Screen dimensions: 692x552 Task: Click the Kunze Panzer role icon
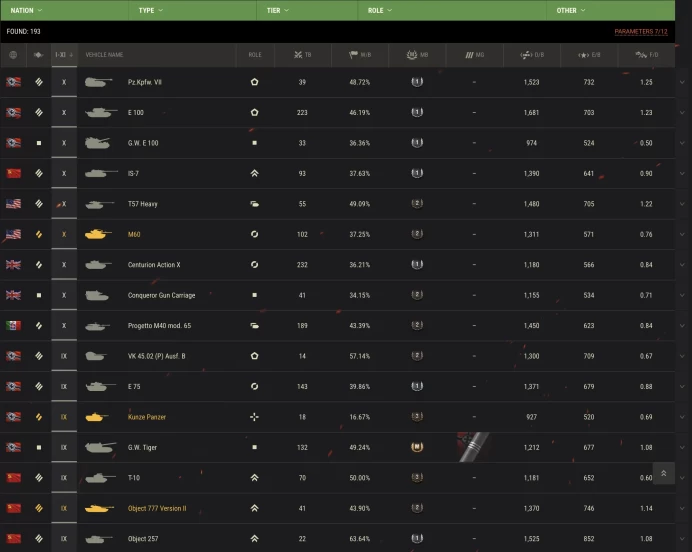click(255, 417)
